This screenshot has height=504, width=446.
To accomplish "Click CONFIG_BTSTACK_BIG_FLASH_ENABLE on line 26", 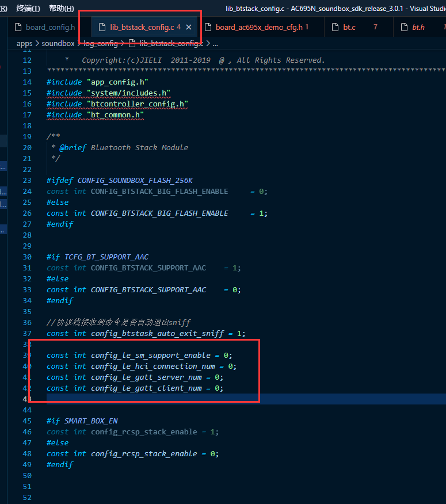I will pos(159,213).
